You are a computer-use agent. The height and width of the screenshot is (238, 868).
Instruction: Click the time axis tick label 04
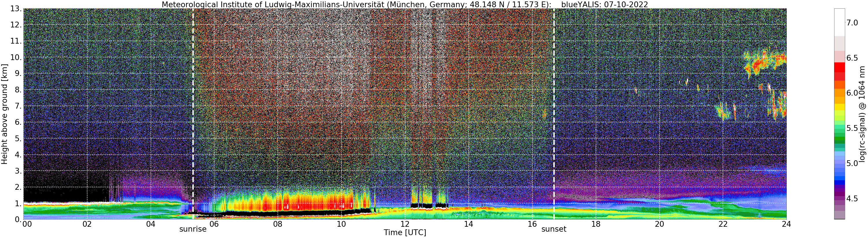[151, 224]
